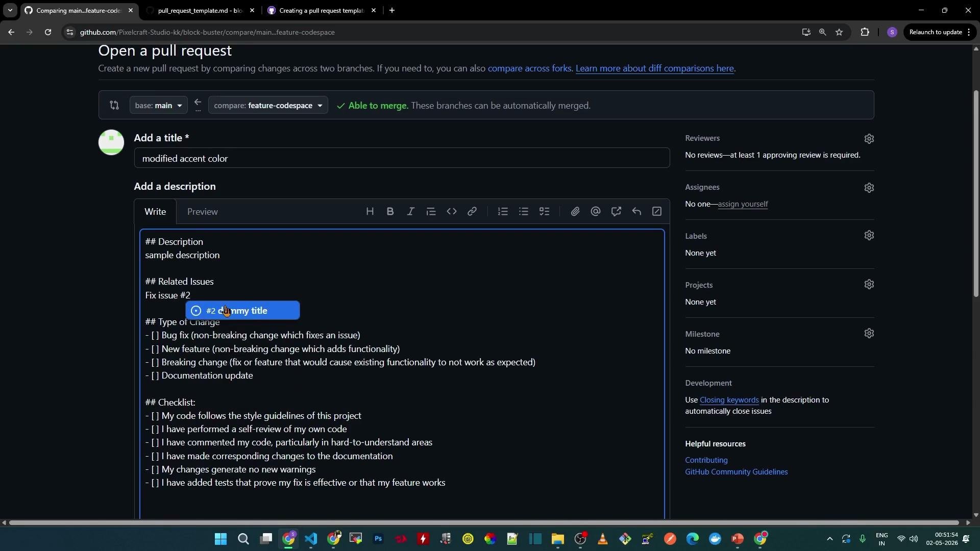Expand the base: main branch dropdown

tap(158, 105)
